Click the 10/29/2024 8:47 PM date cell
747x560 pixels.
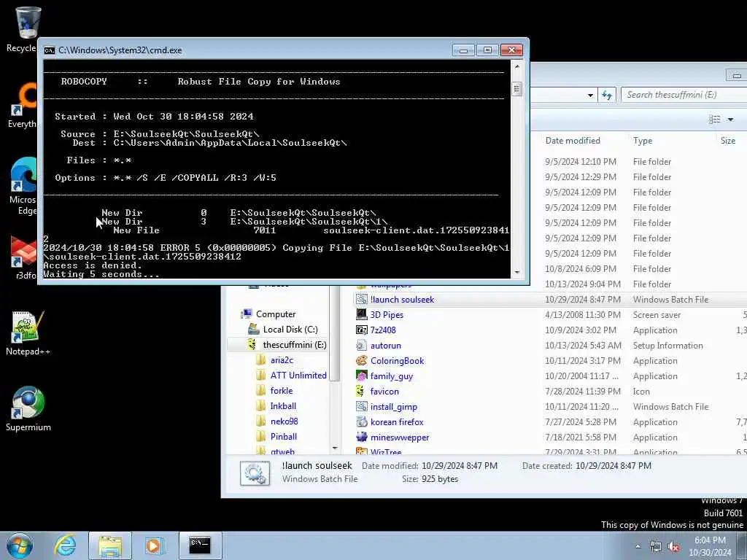pos(583,300)
